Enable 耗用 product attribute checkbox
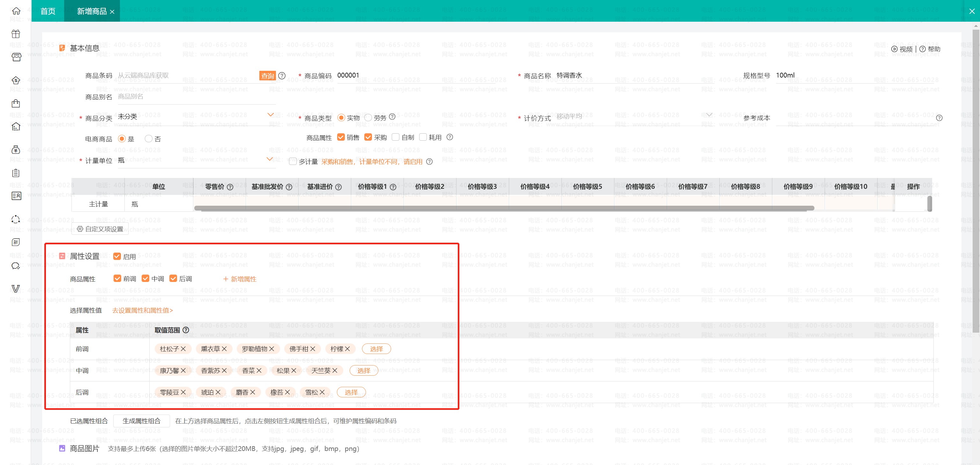 click(423, 137)
